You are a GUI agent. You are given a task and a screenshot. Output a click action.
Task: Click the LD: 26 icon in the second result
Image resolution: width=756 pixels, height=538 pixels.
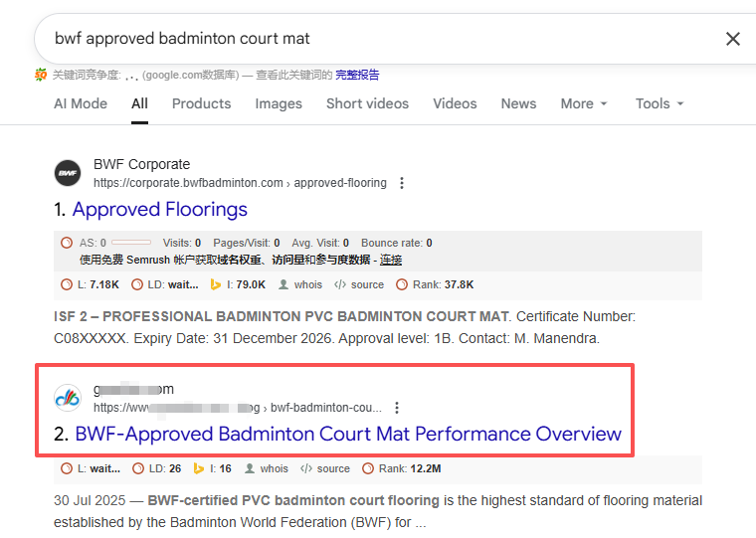138,468
